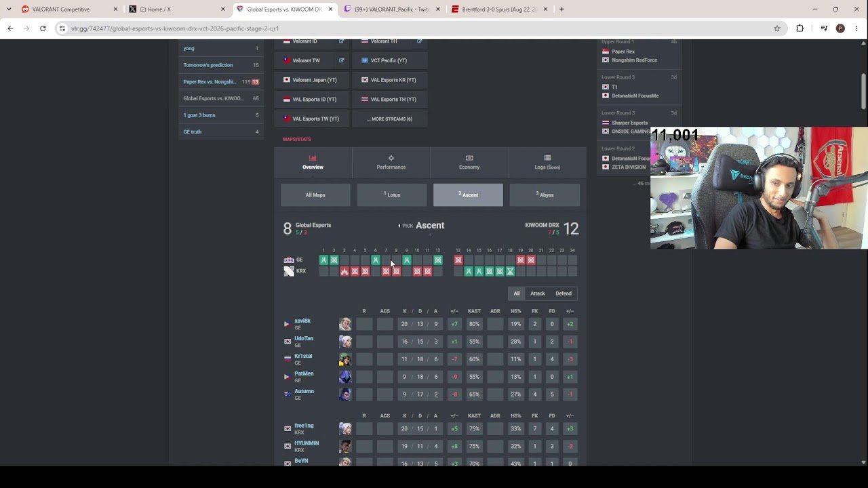Bookmark this page with the star icon

pyautogui.click(x=777, y=28)
